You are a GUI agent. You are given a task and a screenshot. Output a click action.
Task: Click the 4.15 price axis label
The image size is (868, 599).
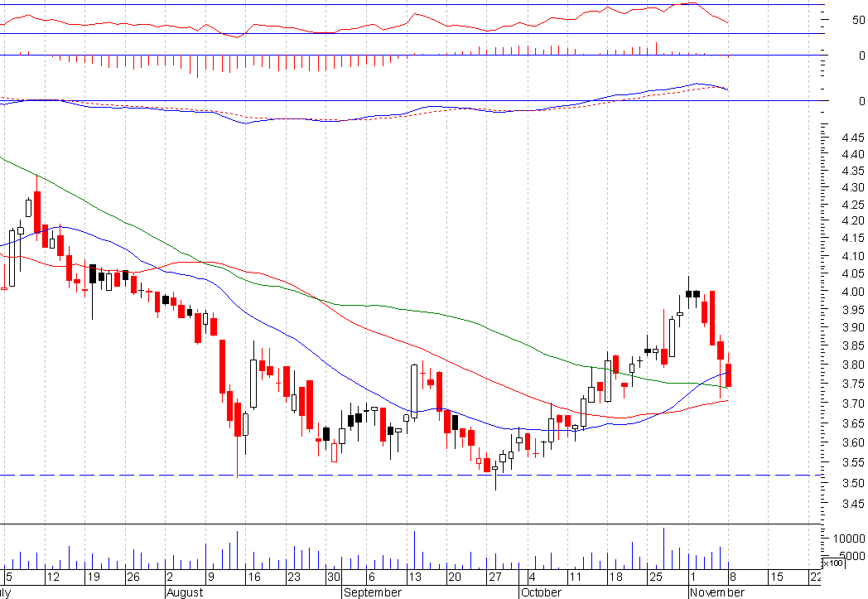(x=852, y=238)
